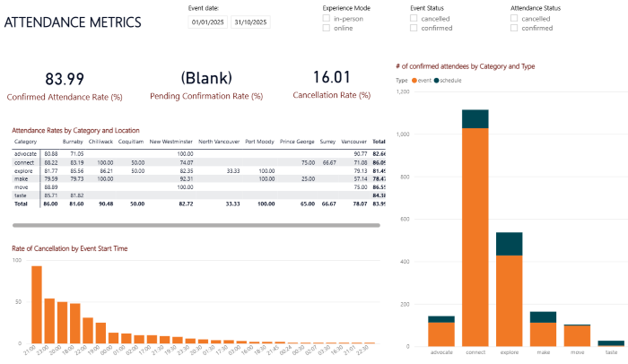Check the online Experience Mode checkbox
The image size is (628, 364).
click(326, 29)
